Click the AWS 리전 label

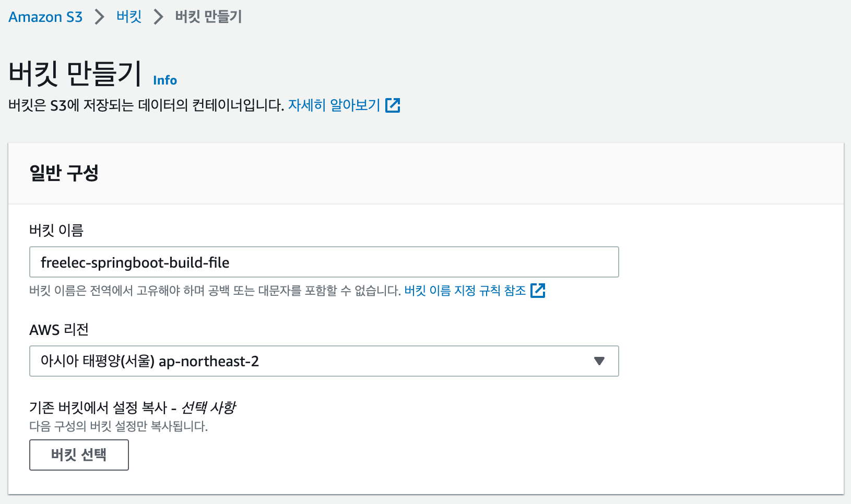point(59,330)
